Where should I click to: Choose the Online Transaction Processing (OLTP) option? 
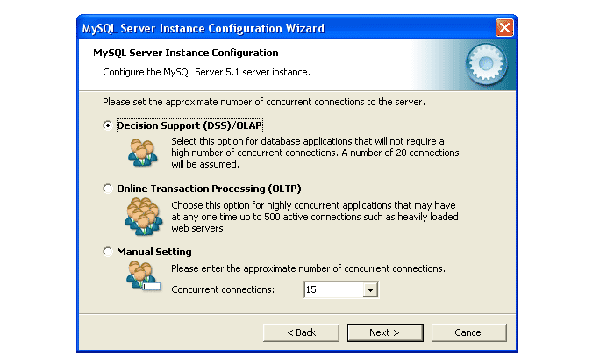108,189
